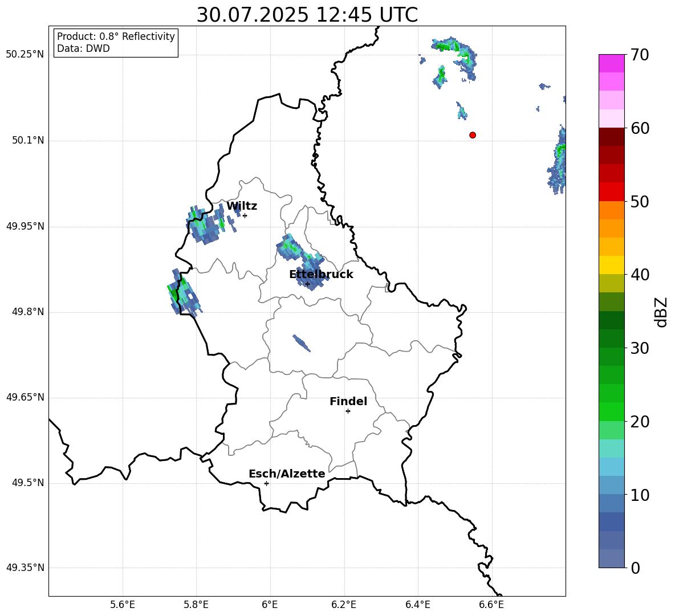675x616 pixels.
Task: Click the 20 tick on the colorbar
Action: (640, 422)
